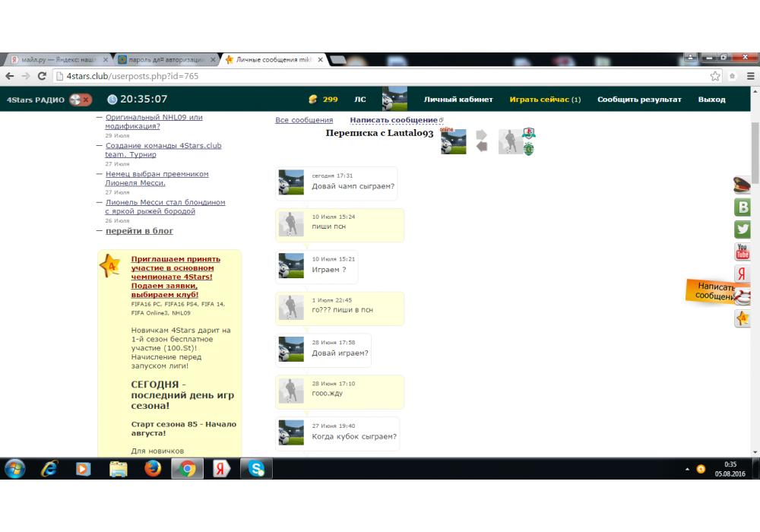Image resolution: width=760 pixels, height=532 pixels.
Task: Open link Немец выбран преемником Лионеля Месси
Action: (x=157, y=179)
